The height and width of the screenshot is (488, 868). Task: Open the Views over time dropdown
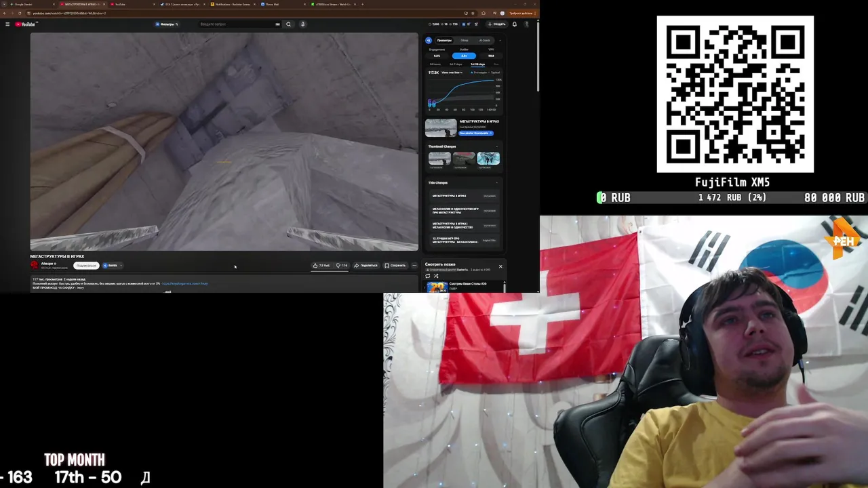pyautogui.click(x=452, y=73)
